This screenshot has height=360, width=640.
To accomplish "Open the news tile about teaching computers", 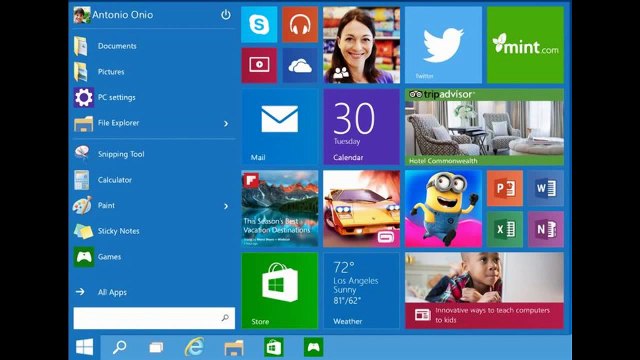I will click(484, 291).
